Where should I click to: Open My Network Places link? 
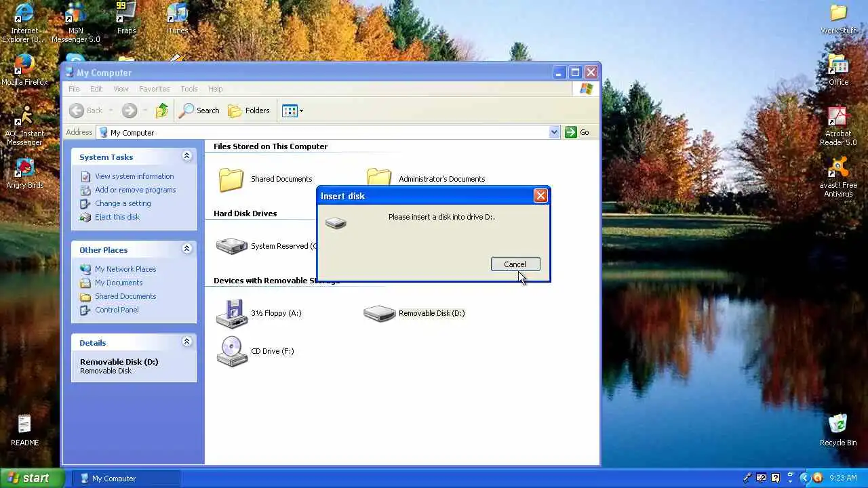coord(125,269)
